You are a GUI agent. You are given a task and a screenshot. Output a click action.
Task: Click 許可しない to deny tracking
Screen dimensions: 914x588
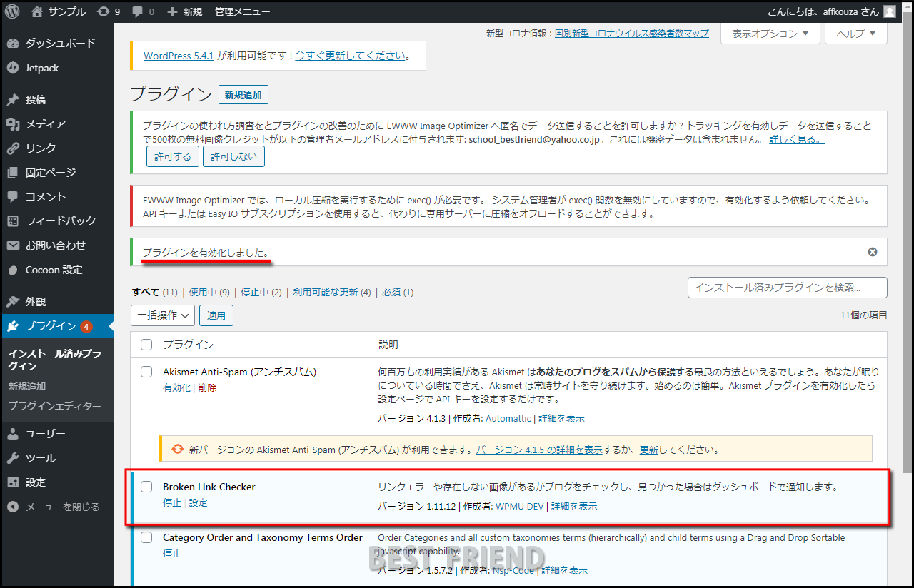pos(233,157)
